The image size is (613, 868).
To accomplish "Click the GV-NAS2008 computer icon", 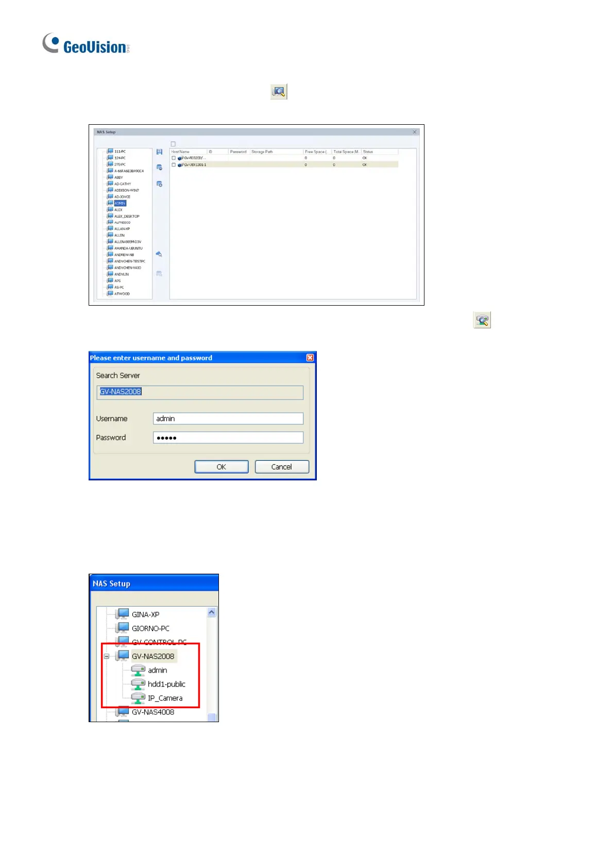I will (122, 656).
